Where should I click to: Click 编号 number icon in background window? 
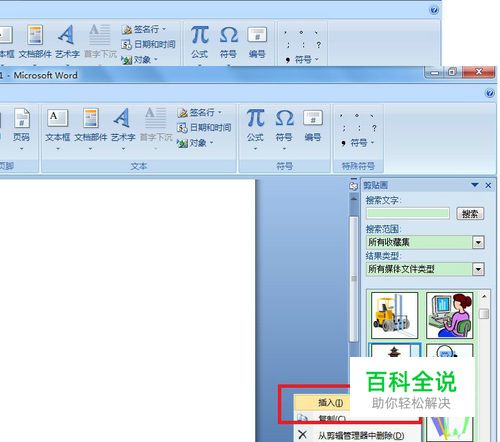point(257,42)
